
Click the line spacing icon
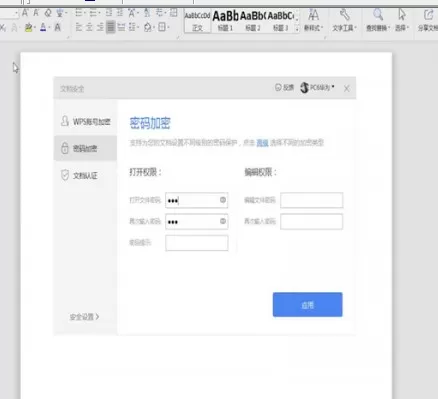tap(132, 27)
